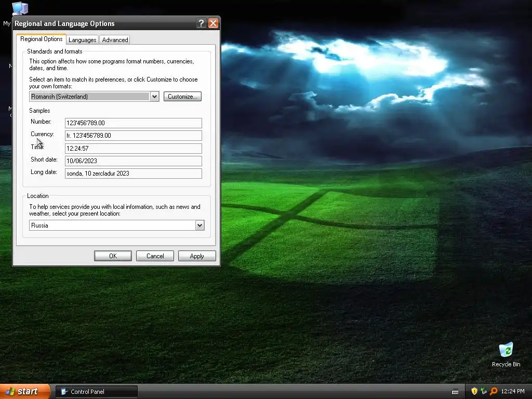
Task: Click the keyboard language bar icon in taskbar
Action: 455,392
